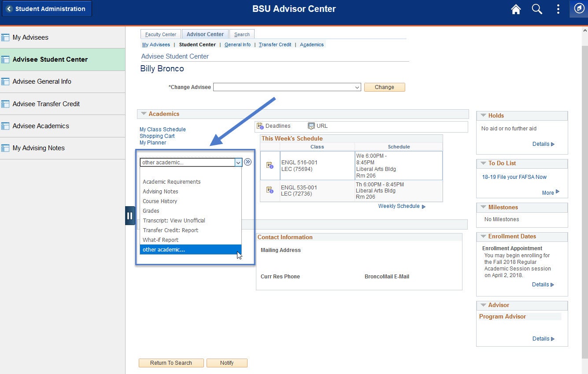This screenshot has height=374, width=588.
Task: Open the Shopping Cart link
Action: (157, 136)
